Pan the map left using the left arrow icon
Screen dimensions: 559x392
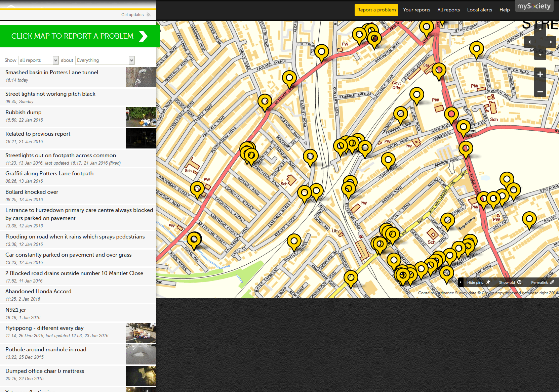point(529,42)
